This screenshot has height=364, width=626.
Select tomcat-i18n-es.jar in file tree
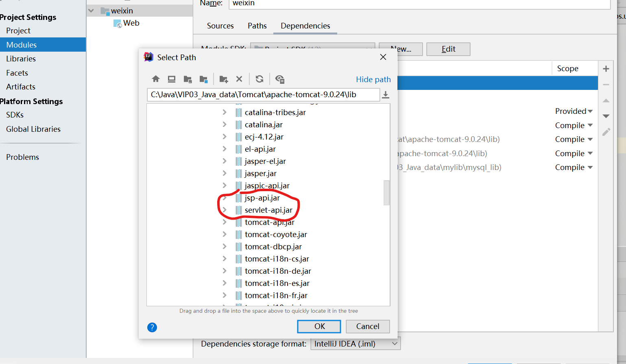click(277, 283)
